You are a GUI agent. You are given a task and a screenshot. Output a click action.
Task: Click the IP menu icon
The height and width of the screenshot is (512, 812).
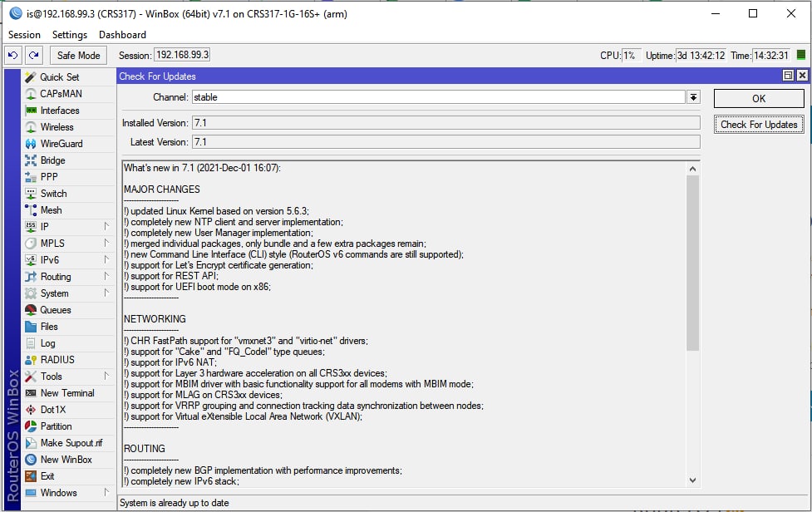point(31,227)
